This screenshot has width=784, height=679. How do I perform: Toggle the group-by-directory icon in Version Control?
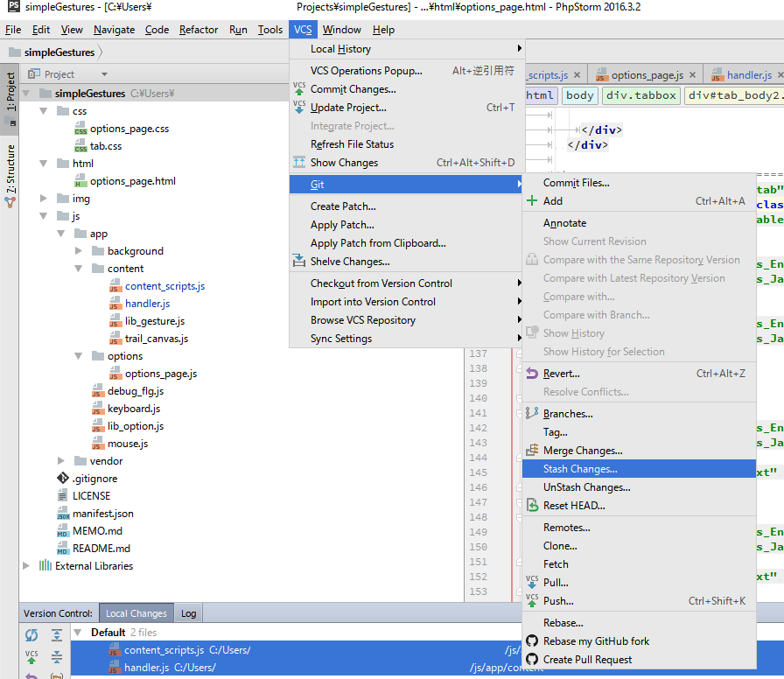click(56, 675)
